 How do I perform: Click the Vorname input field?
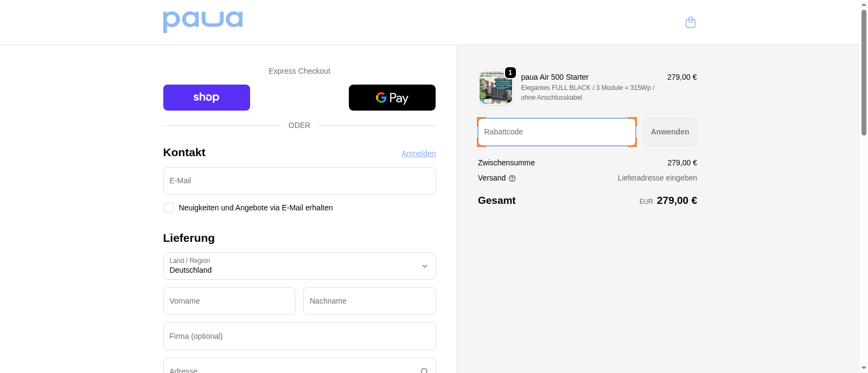point(229,301)
